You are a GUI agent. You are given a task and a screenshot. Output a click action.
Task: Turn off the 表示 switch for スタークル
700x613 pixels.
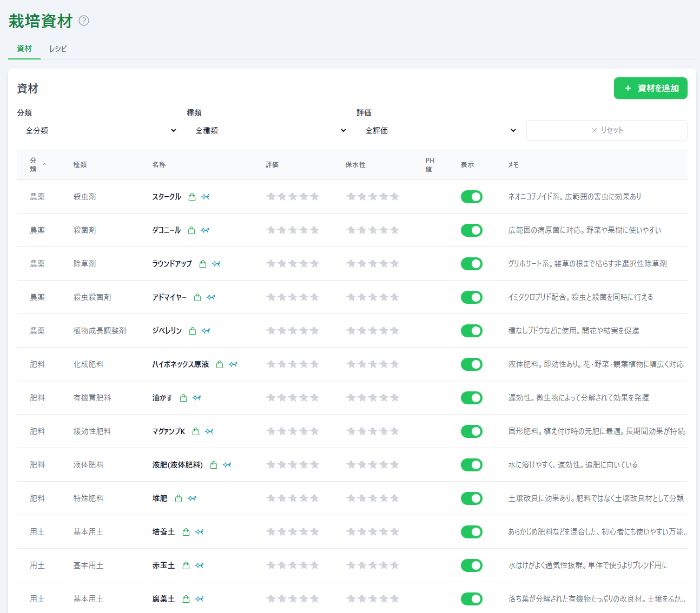tap(472, 197)
